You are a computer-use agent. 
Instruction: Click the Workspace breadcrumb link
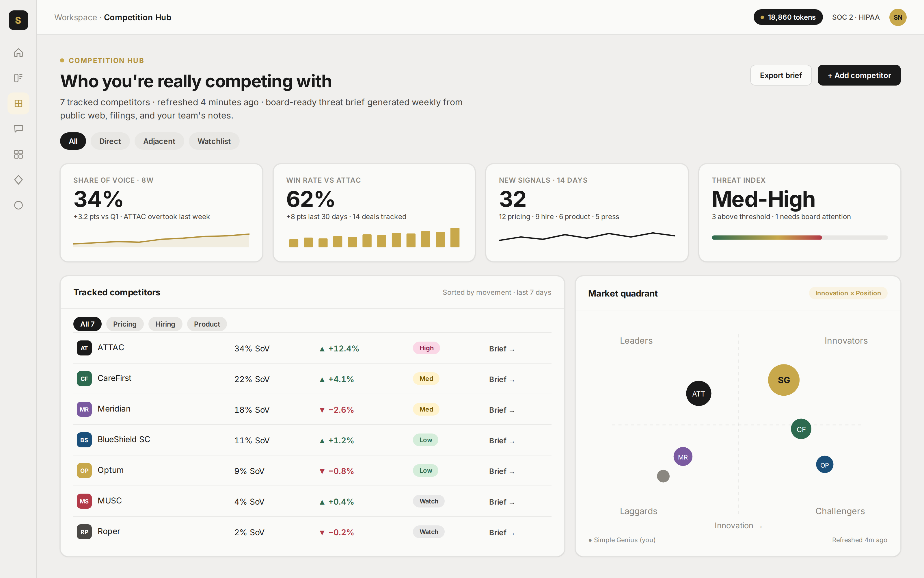click(76, 18)
